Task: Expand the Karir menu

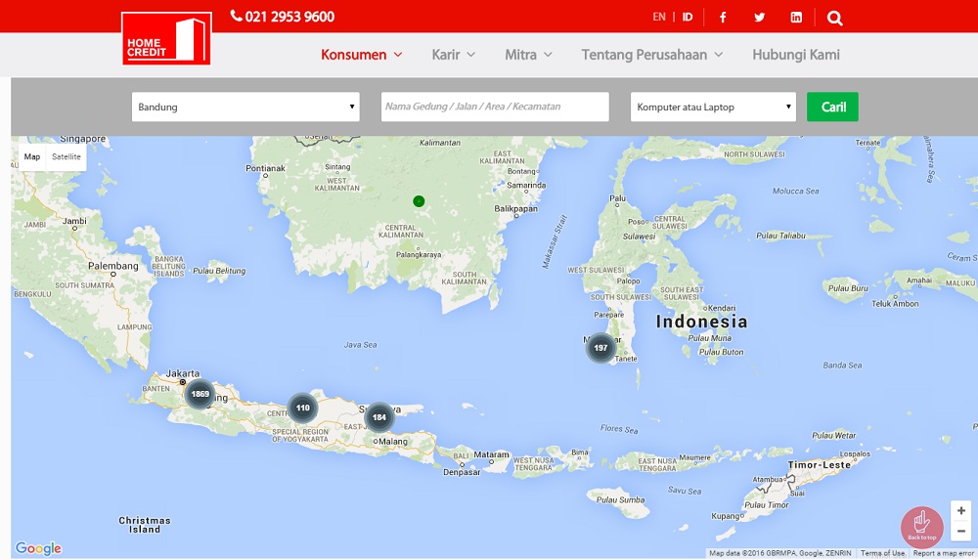Action: point(454,55)
